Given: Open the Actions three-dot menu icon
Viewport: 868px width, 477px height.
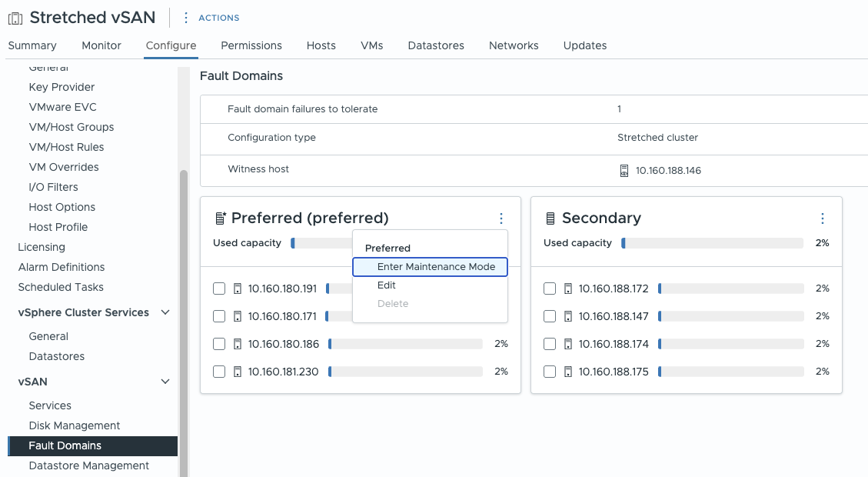Looking at the screenshot, I should coord(186,18).
